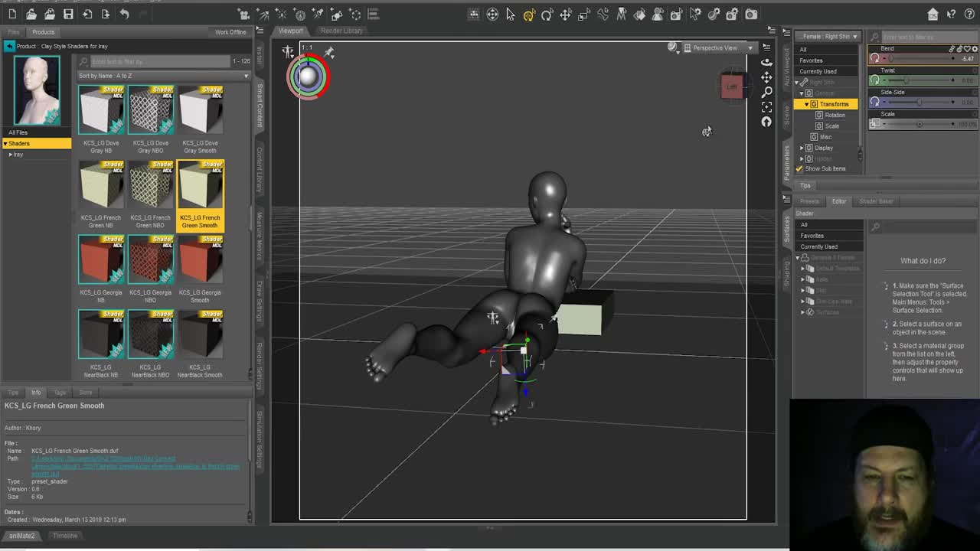Image resolution: width=980 pixels, height=551 pixels.
Task: Open the Info tab in content details
Action: click(36, 393)
